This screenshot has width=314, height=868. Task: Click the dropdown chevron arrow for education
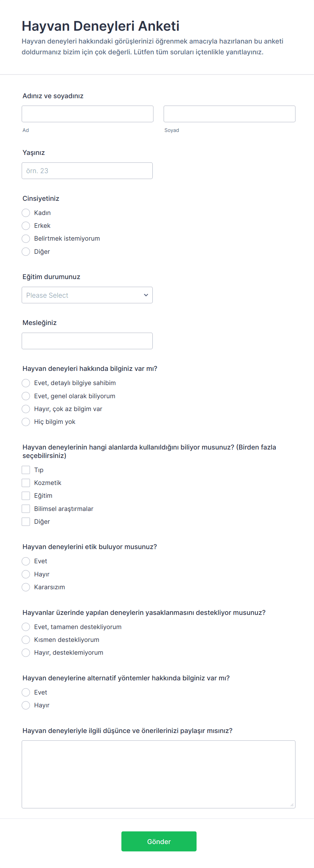click(x=146, y=295)
